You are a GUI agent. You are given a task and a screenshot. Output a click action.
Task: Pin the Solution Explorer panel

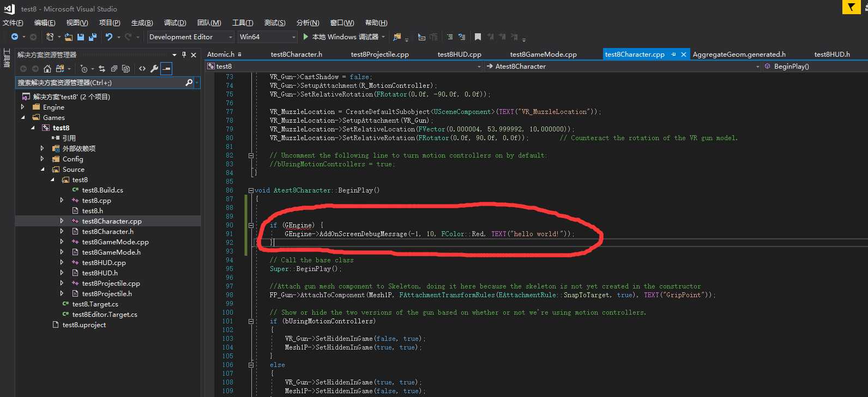pos(184,55)
